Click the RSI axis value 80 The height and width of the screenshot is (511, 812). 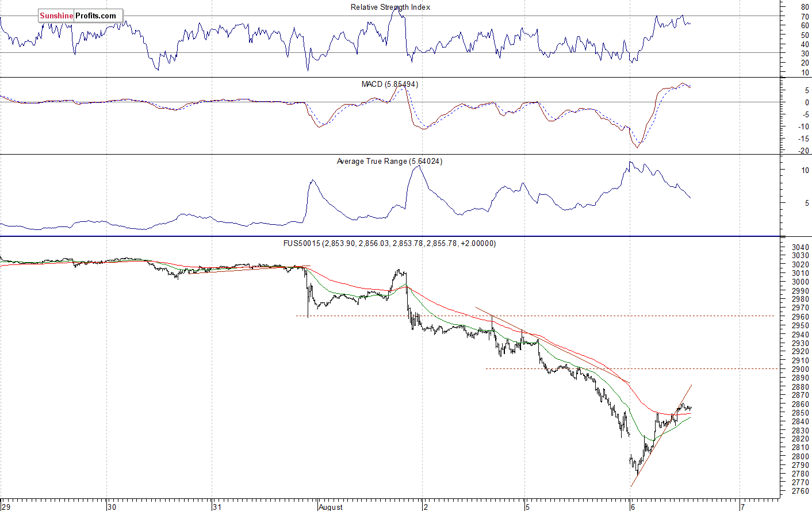point(805,7)
